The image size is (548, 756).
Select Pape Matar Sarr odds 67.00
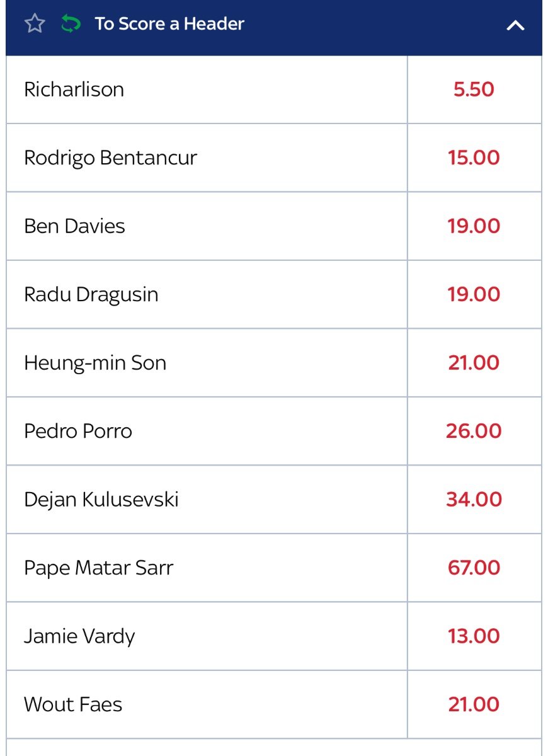(474, 568)
